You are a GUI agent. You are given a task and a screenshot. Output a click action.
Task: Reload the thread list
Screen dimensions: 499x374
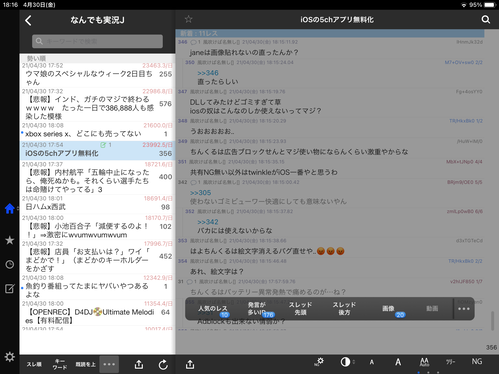[163, 365]
